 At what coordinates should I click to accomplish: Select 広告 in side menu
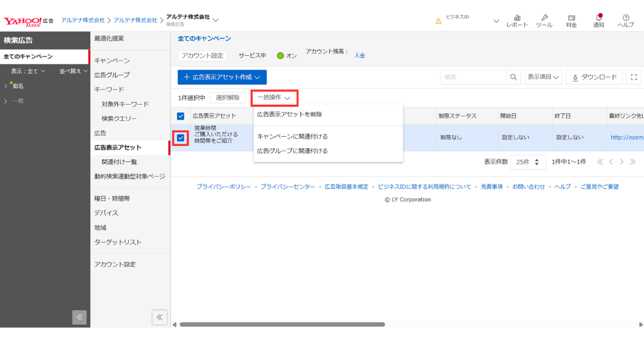coord(100,133)
